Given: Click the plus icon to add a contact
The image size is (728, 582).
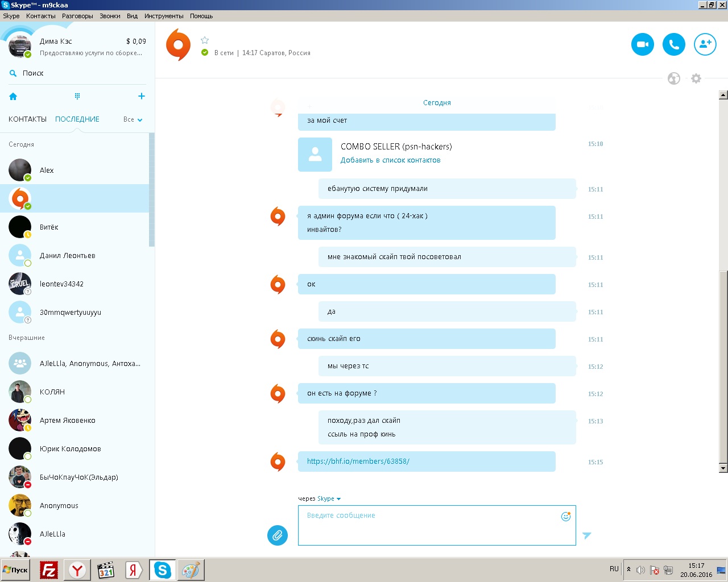Looking at the screenshot, I should point(142,96).
